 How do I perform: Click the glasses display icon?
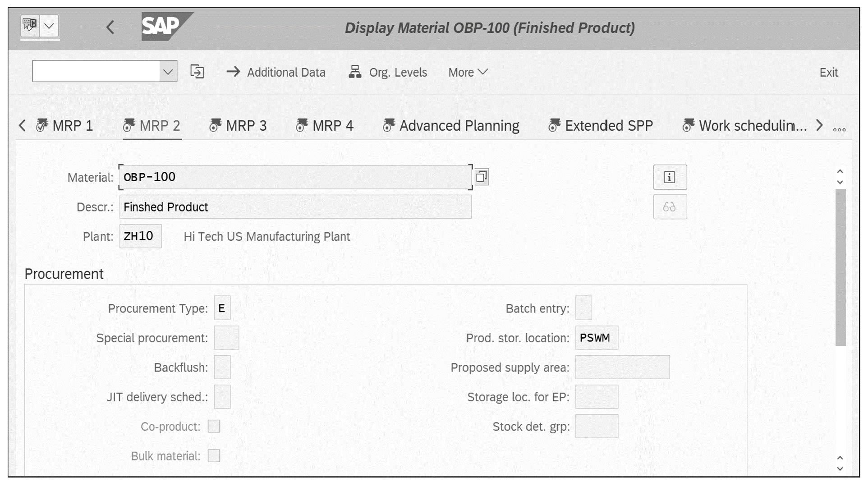pyautogui.click(x=670, y=207)
